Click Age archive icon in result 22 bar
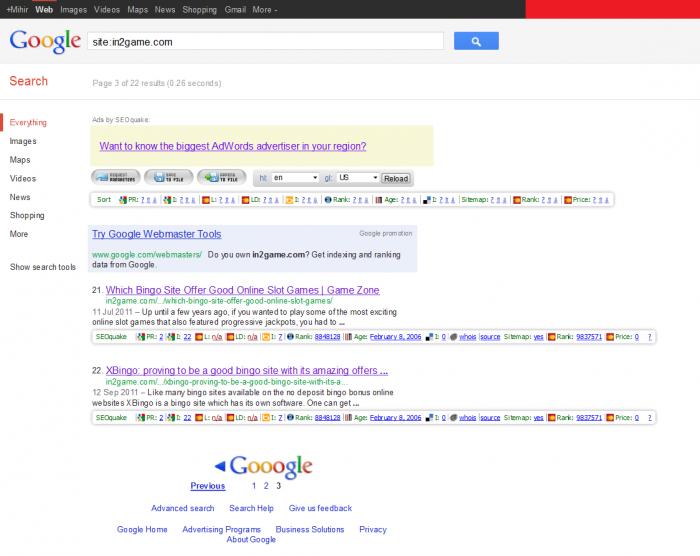Screen dimensions: 700x556 [348, 418]
